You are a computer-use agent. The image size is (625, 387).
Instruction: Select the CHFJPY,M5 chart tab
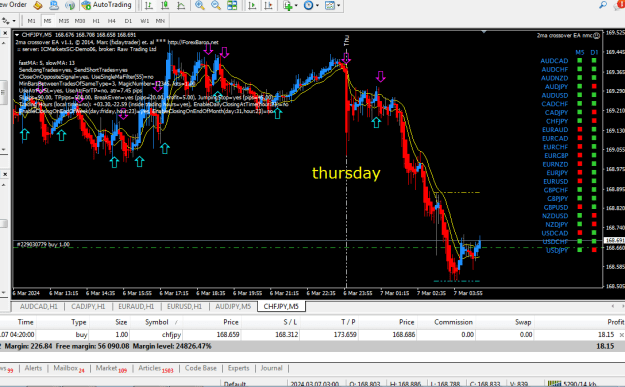click(281, 306)
